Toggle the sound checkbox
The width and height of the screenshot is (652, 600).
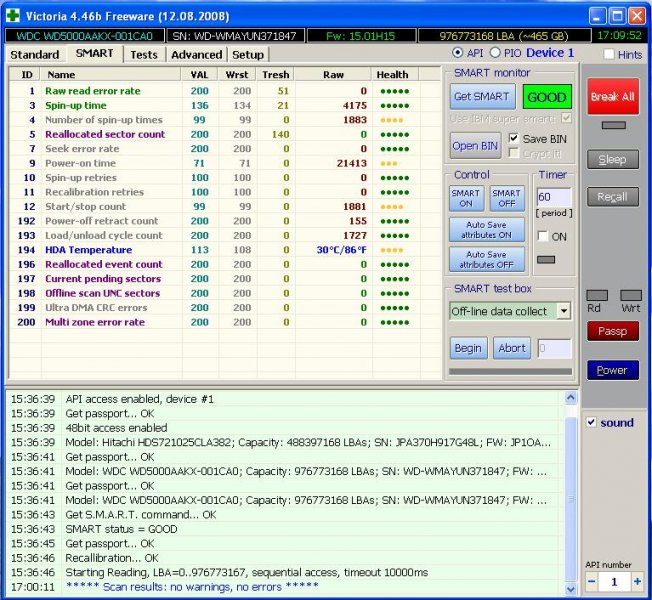click(591, 422)
